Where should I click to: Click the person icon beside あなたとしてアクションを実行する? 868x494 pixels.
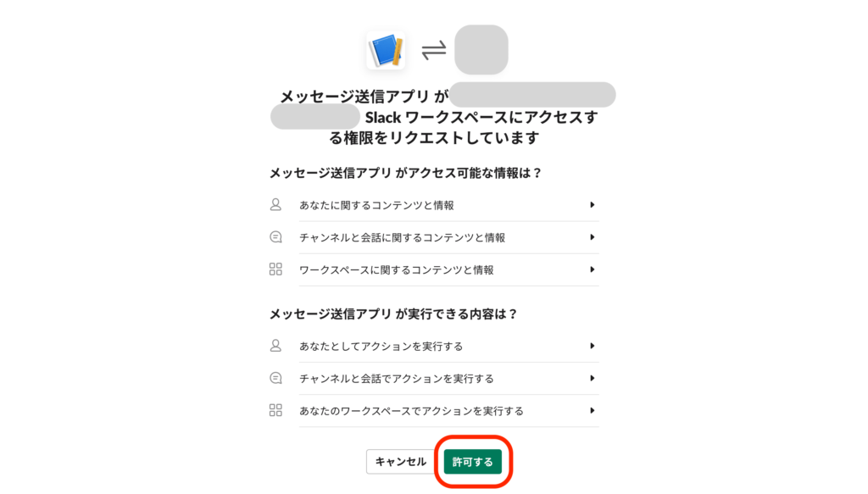(x=274, y=346)
